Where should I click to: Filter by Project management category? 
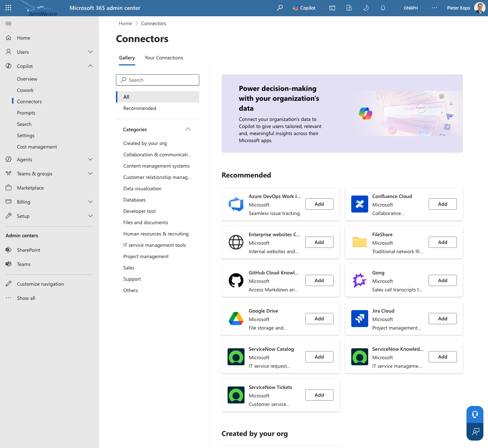146,256
